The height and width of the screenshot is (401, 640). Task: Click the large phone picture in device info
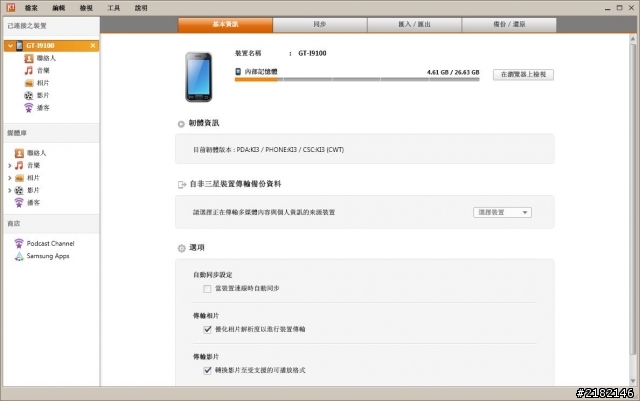point(198,77)
